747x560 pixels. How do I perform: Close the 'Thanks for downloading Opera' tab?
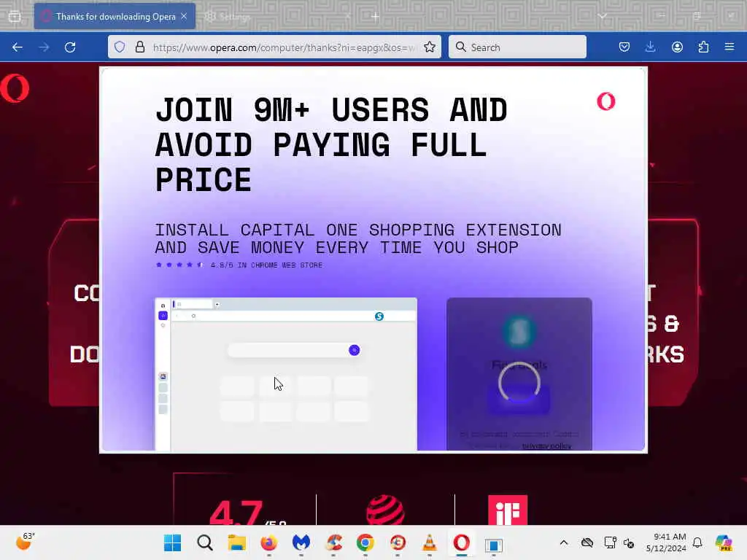pyautogui.click(x=184, y=16)
